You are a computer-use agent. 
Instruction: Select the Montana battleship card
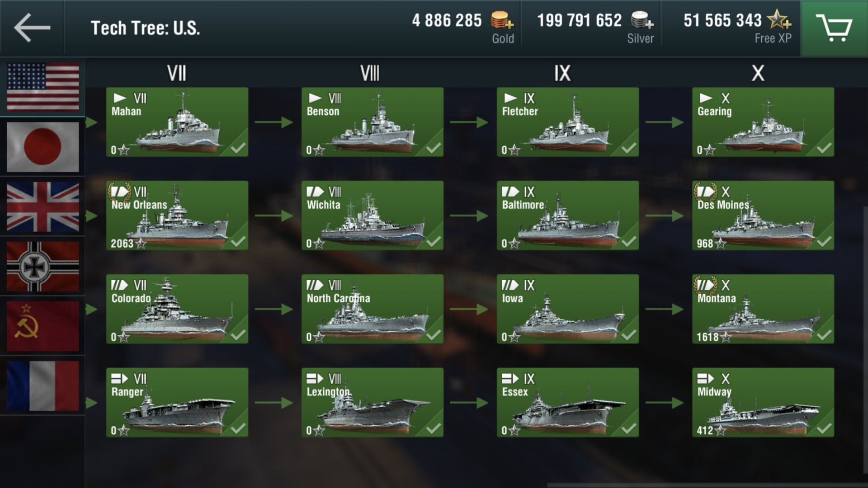[763, 309]
